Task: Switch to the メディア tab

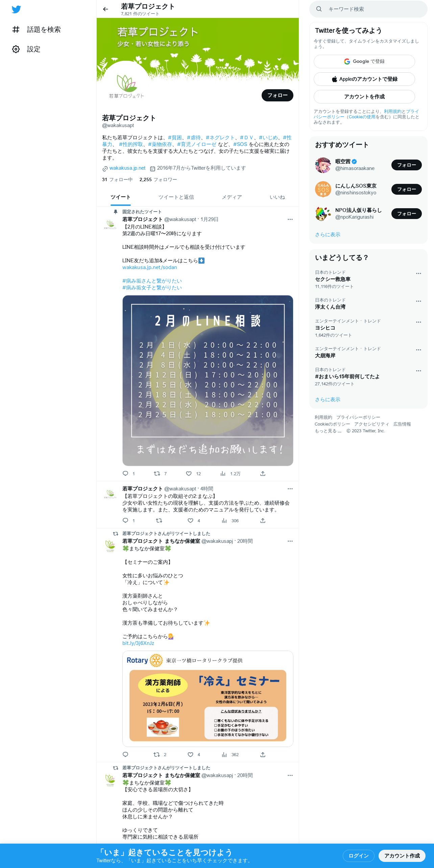Action: tap(232, 197)
